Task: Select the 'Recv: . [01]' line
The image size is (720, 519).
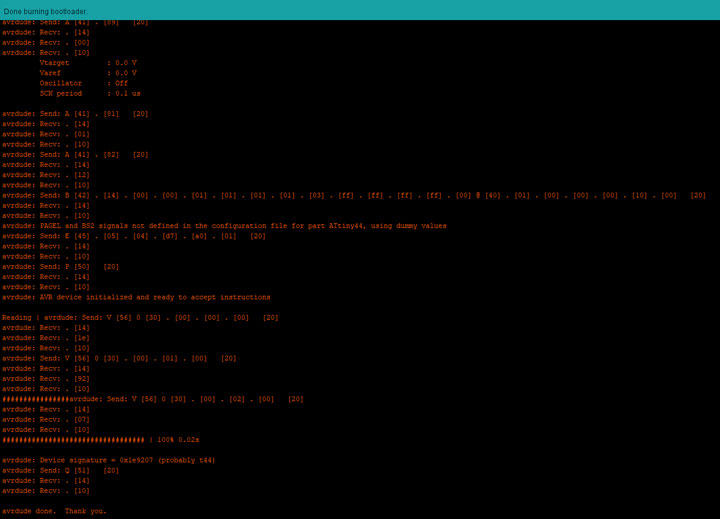Action: [x=46, y=134]
